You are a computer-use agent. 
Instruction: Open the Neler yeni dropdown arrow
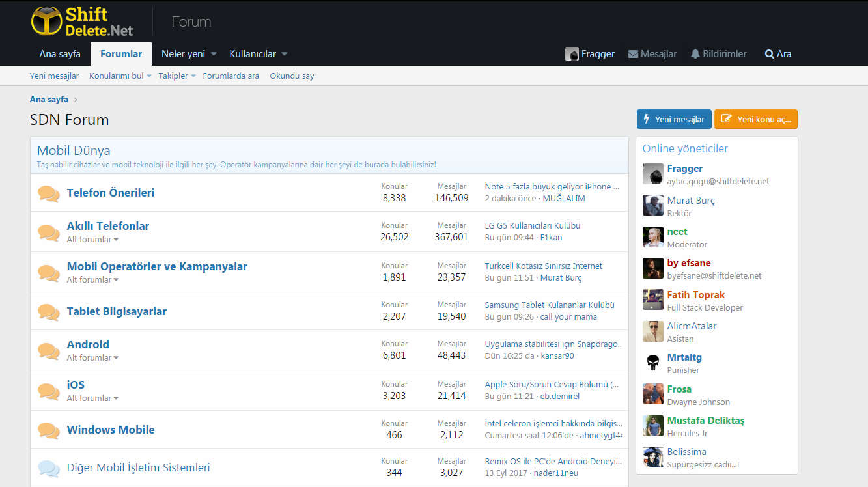214,54
